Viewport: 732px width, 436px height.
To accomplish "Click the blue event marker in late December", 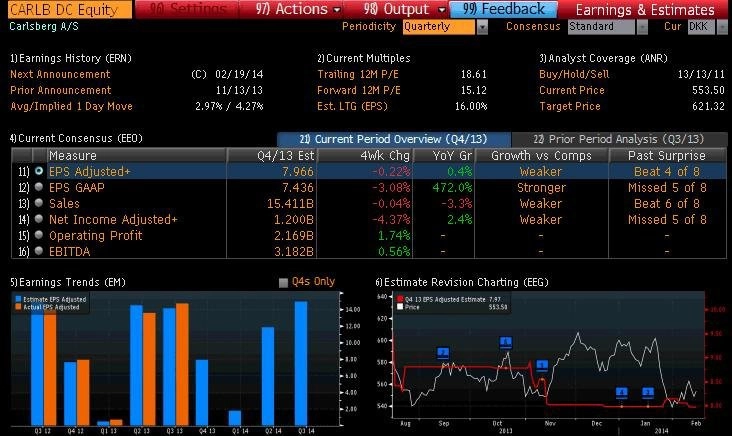I will click(x=621, y=393).
